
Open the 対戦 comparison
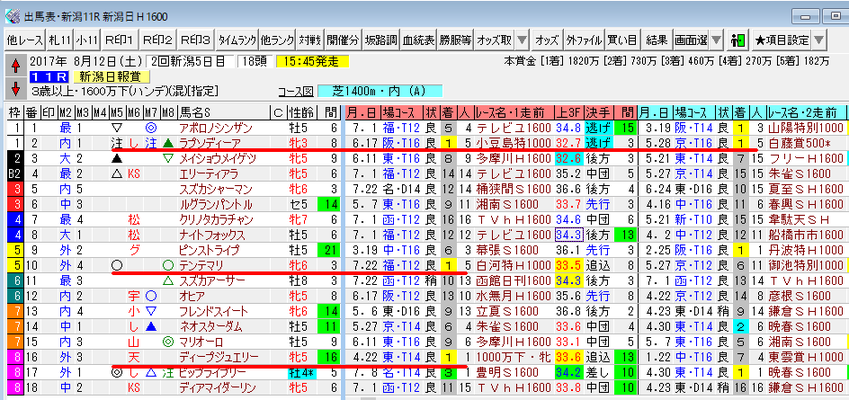tap(309, 41)
